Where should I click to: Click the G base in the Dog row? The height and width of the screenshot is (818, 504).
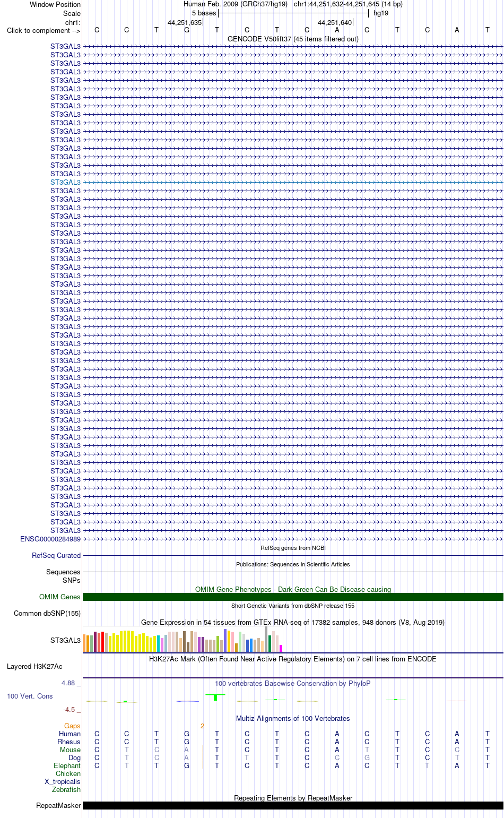pos(367,757)
